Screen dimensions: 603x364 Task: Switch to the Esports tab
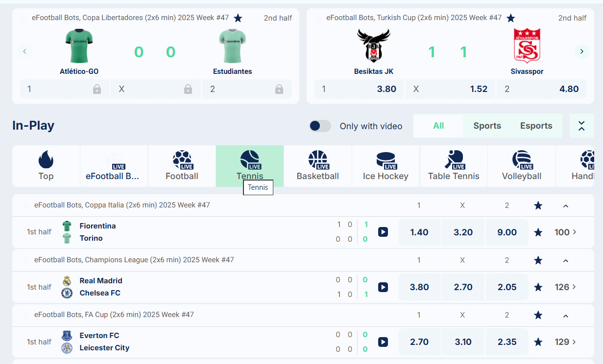coord(536,126)
